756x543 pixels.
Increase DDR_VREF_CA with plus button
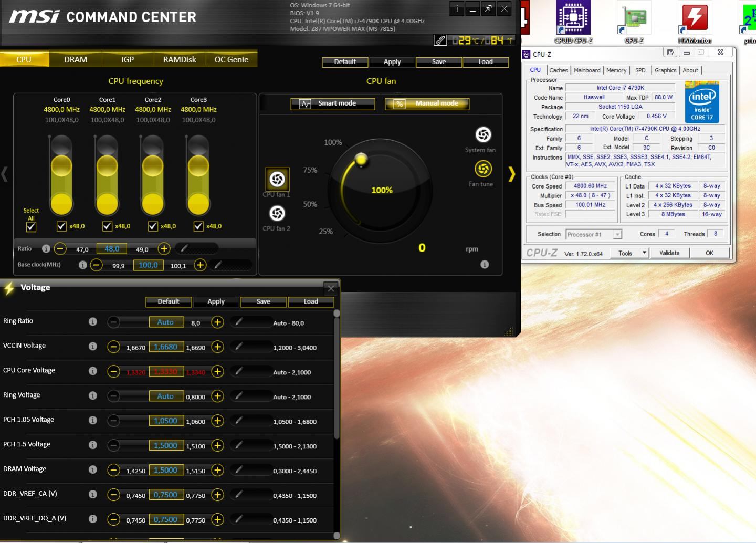pos(217,495)
